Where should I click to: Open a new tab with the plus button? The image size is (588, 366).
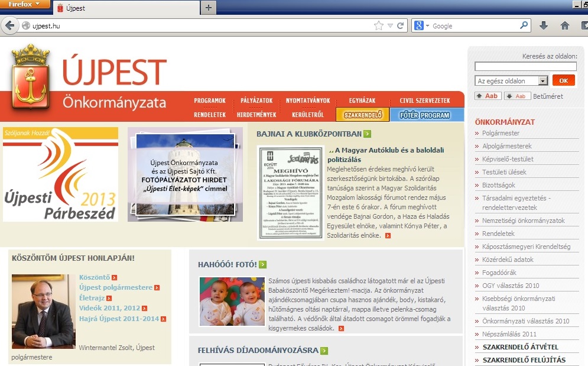pos(209,8)
